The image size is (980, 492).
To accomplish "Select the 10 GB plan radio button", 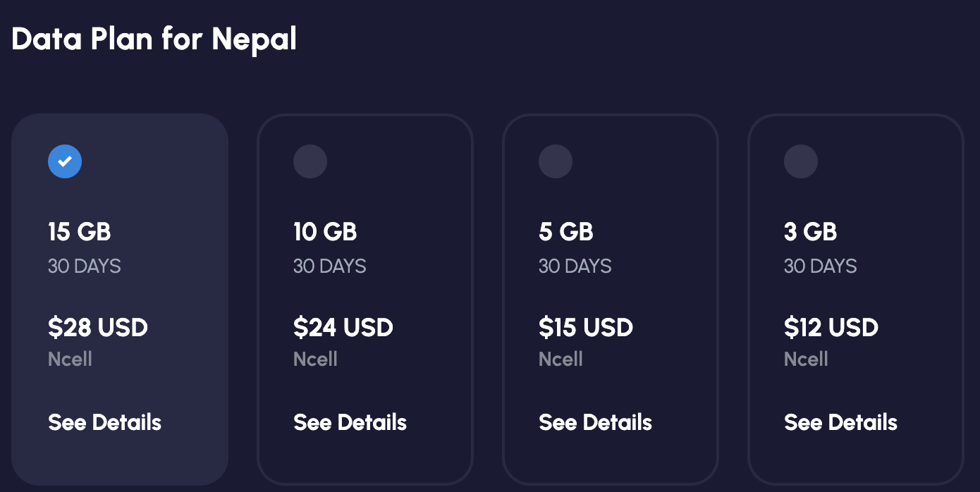I will point(310,162).
